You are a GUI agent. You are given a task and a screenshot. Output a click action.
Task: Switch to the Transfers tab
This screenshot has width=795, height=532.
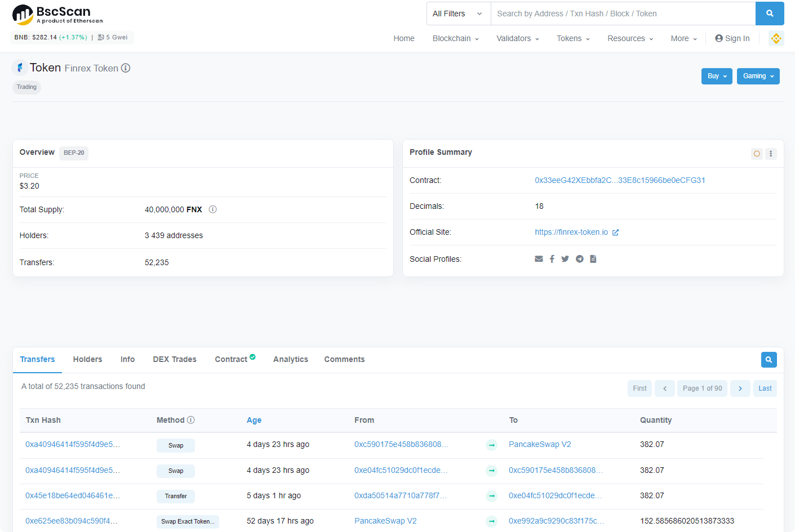point(38,360)
